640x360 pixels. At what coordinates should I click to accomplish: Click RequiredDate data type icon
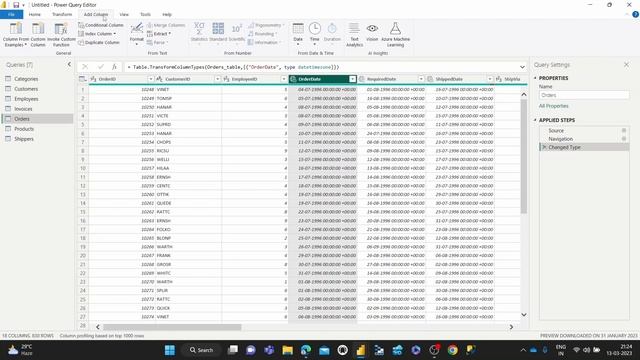coord(362,79)
